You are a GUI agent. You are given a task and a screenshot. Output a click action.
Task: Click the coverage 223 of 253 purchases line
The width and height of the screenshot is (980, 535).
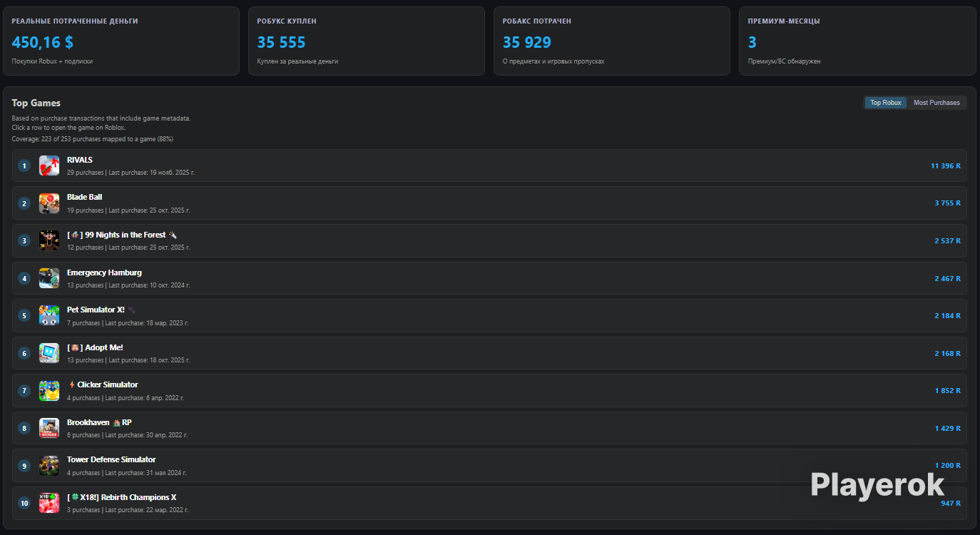click(x=92, y=139)
